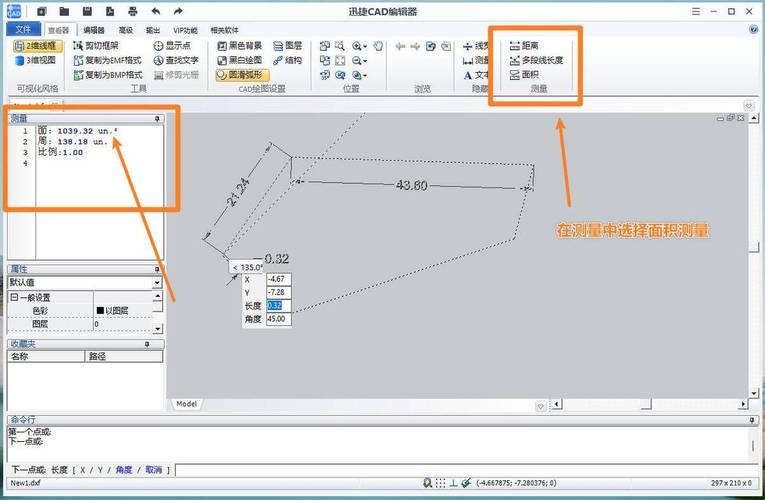Open the 默认值 properties dropdown
765x500 pixels.
157,283
